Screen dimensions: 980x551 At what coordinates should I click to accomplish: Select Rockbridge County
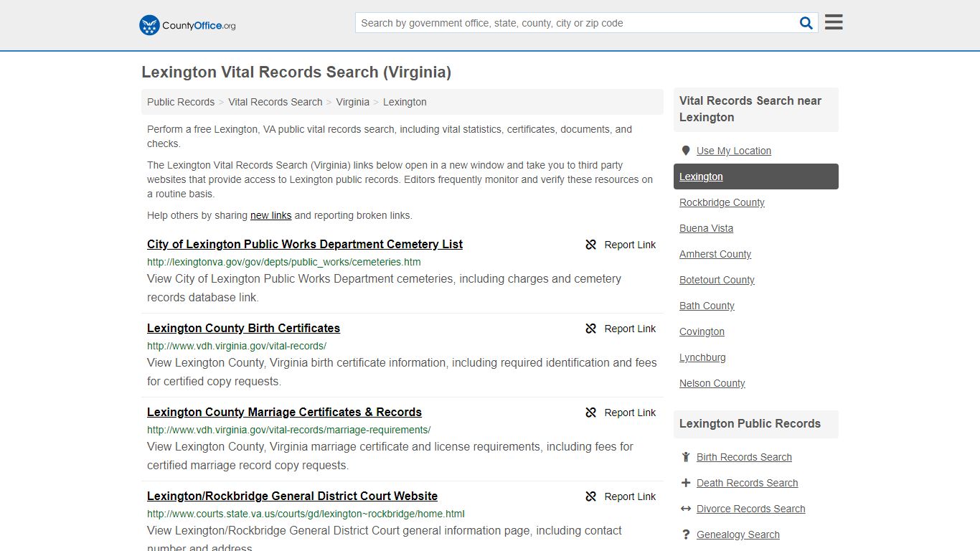722,202
